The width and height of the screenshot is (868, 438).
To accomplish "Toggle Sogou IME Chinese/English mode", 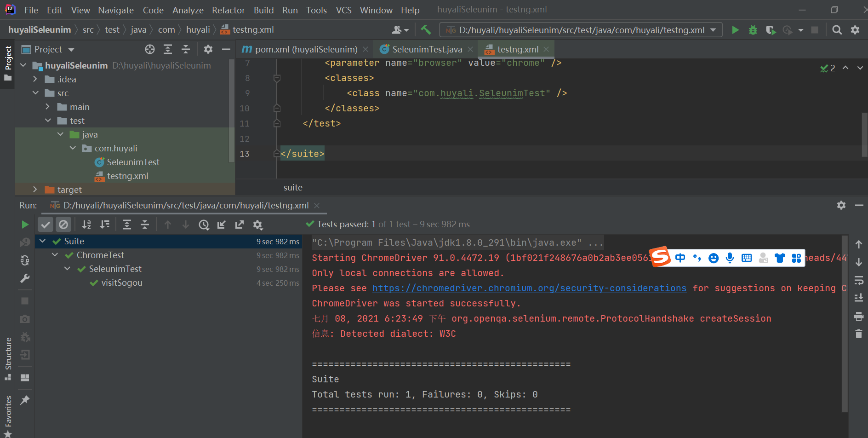I will [x=680, y=258].
